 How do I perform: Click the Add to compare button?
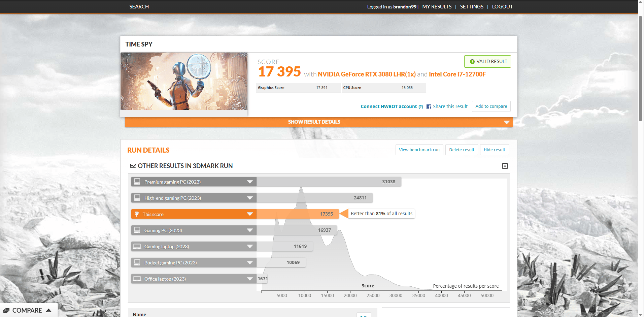491,106
